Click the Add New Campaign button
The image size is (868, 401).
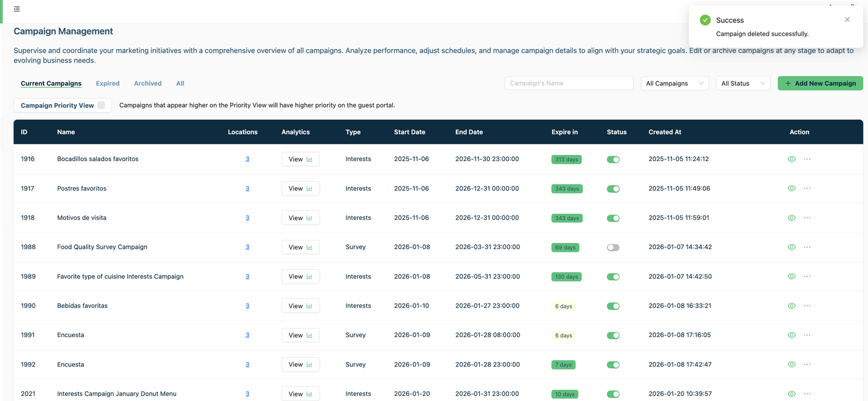(820, 83)
